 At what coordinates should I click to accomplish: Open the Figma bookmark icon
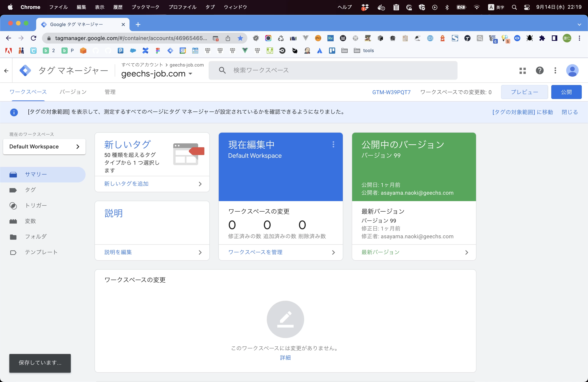[158, 51]
